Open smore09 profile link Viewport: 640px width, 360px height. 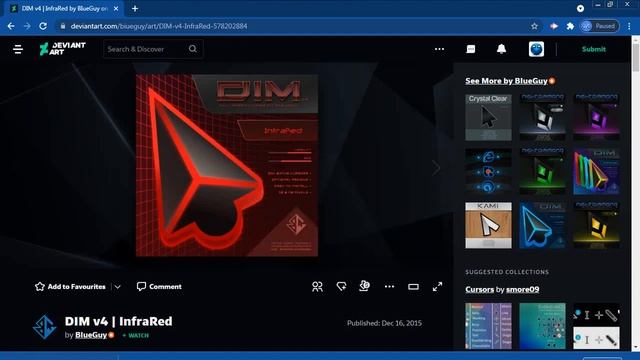pyautogui.click(x=522, y=289)
